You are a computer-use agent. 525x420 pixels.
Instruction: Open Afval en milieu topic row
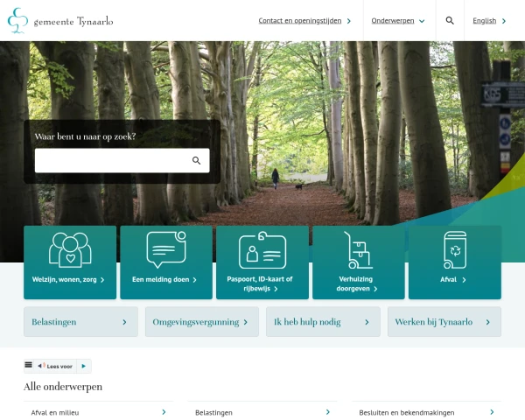(98, 412)
